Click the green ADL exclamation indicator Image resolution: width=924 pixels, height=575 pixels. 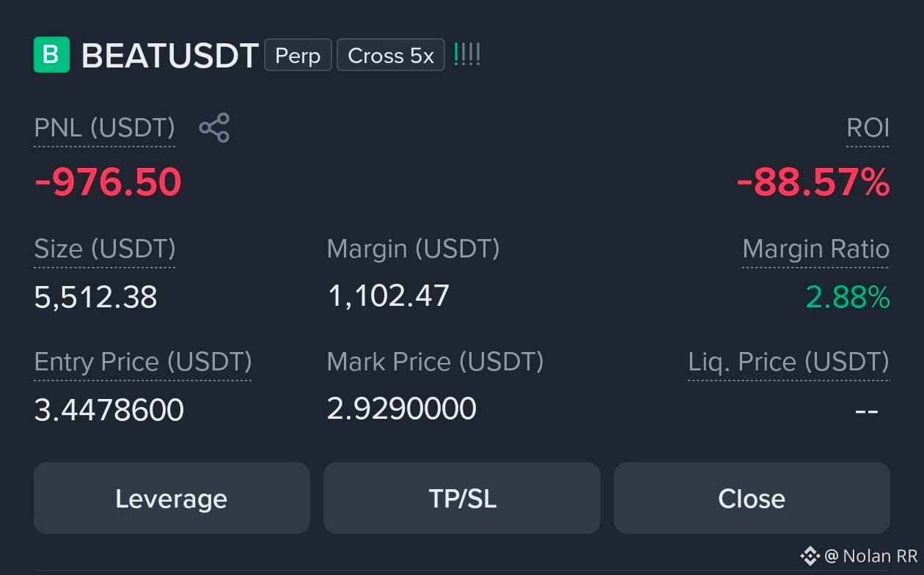coord(467,55)
